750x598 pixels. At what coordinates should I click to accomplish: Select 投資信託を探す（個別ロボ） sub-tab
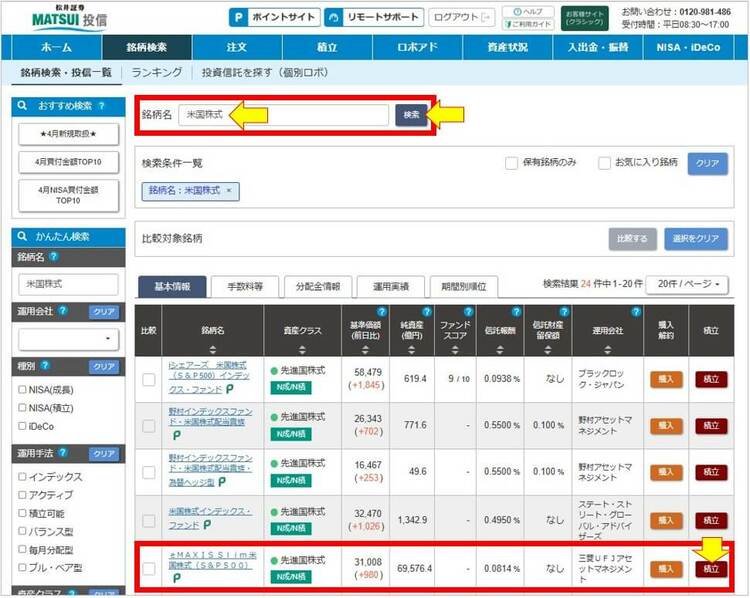265,73
